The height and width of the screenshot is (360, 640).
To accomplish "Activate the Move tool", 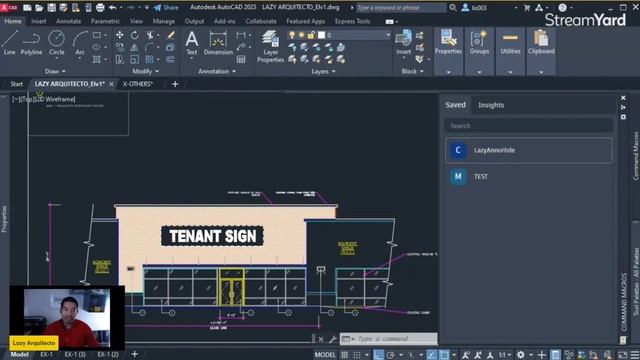I will pyautogui.click(x=120, y=36).
